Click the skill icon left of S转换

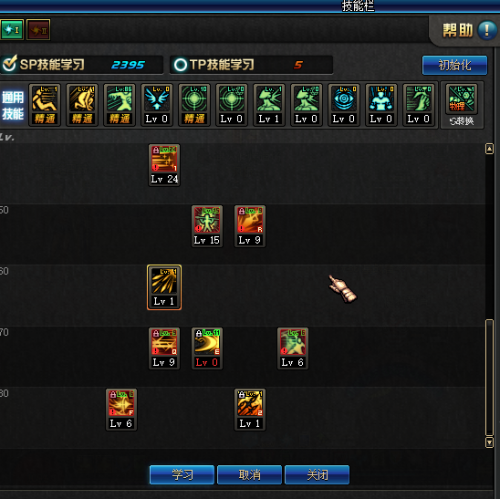[418, 105]
